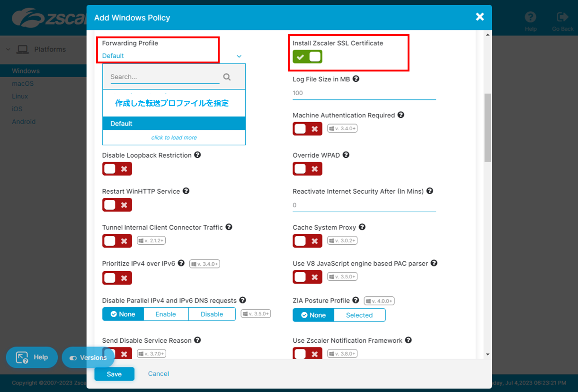Click the Platforms laptop icon
Image resolution: width=578 pixels, height=392 pixels.
[x=23, y=49]
